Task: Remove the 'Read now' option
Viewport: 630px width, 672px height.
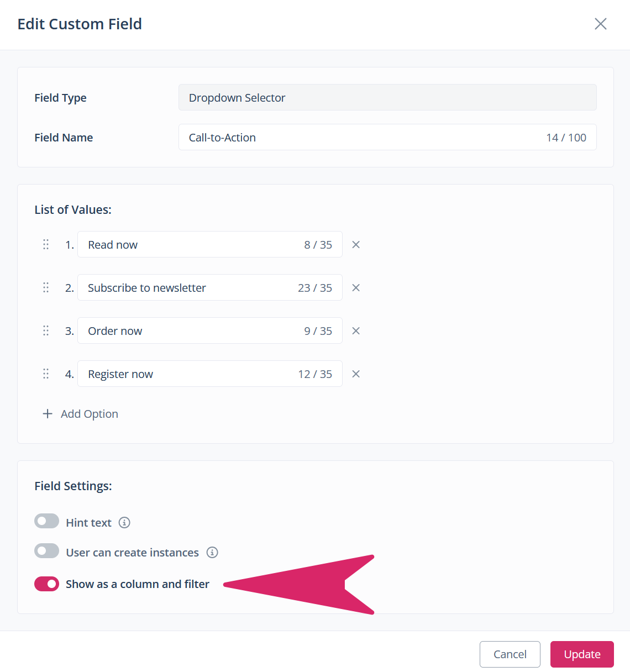Action: click(356, 245)
